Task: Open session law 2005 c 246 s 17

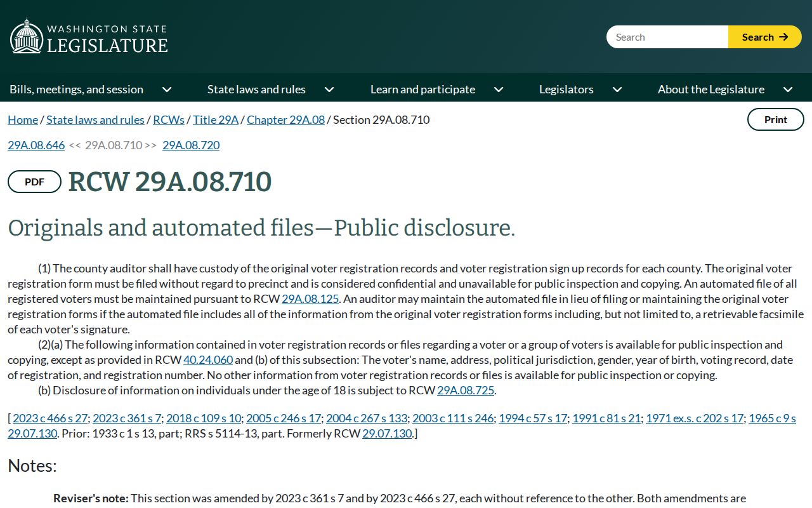Action: coord(284,418)
